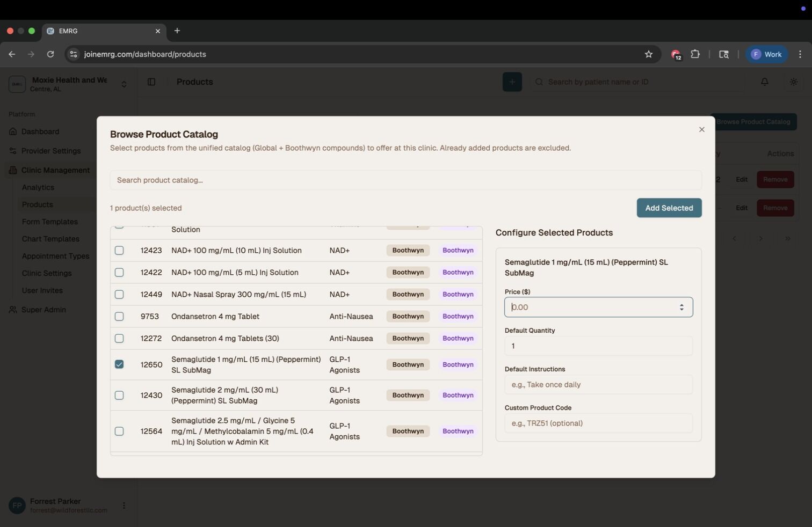Remove a product with the red Remove button
812x527 pixels.
pyautogui.click(x=775, y=179)
